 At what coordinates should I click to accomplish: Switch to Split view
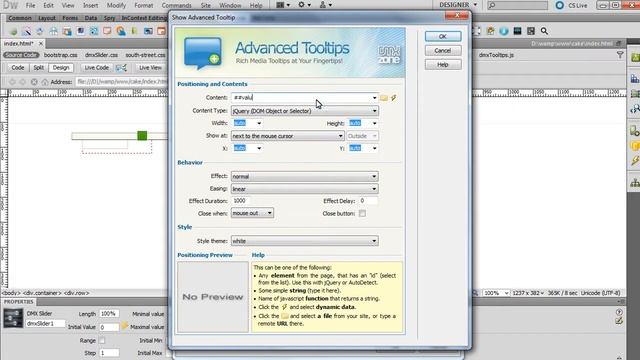pos(38,68)
